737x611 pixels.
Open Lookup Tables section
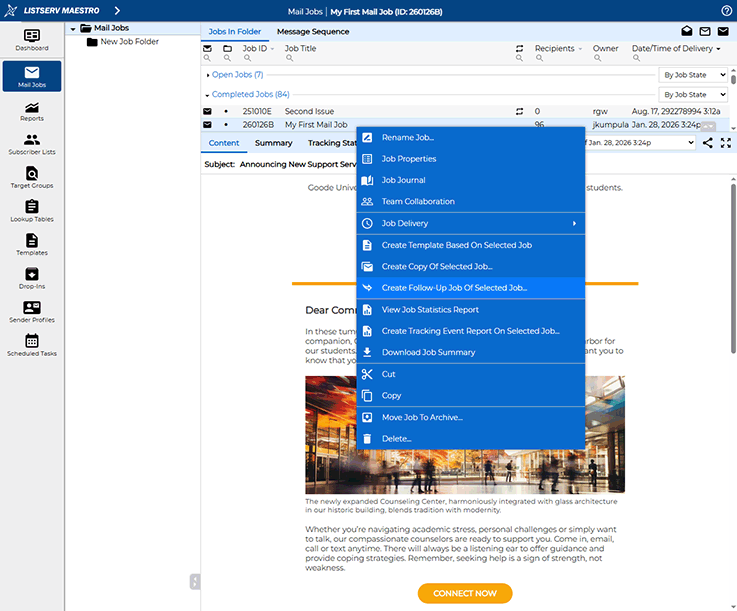point(31,211)
